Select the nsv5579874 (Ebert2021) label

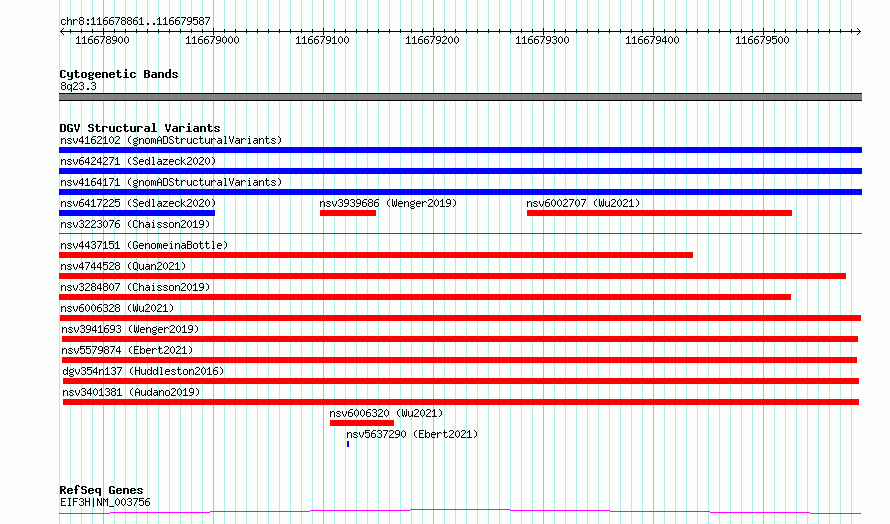pyautogui.click(x=127, y=350)
